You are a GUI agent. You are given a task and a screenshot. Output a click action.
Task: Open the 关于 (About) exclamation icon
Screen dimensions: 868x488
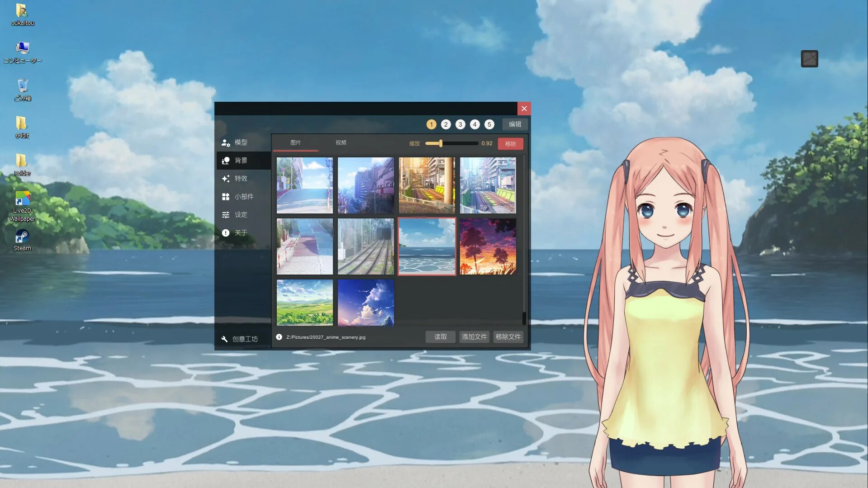[226, 233]
